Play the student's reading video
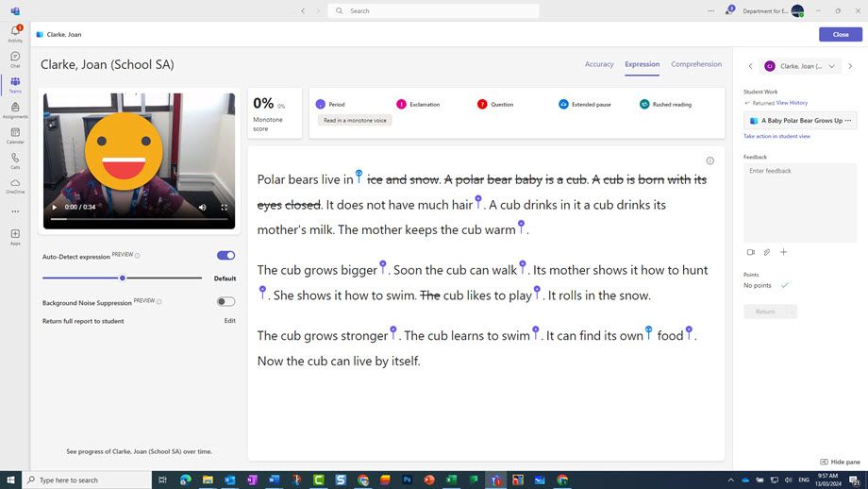Image resolution: width=868 pixels, height=489 pixels. 55,207
